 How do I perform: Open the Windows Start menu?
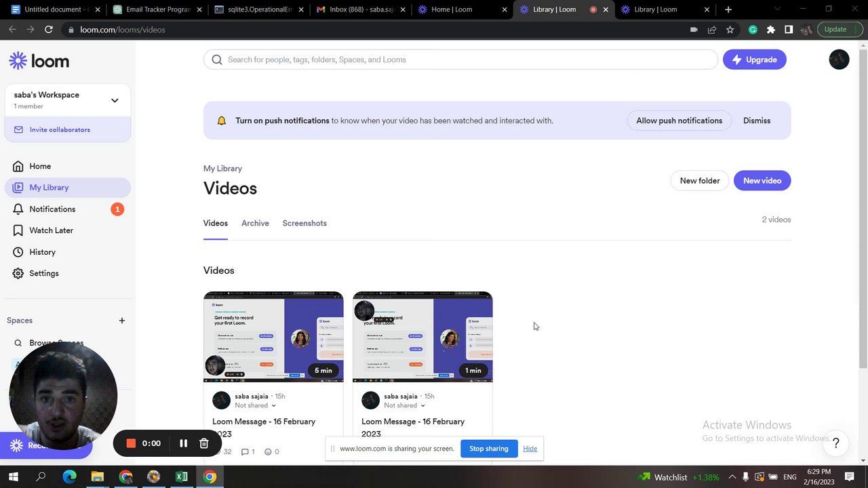coord(13,477)
